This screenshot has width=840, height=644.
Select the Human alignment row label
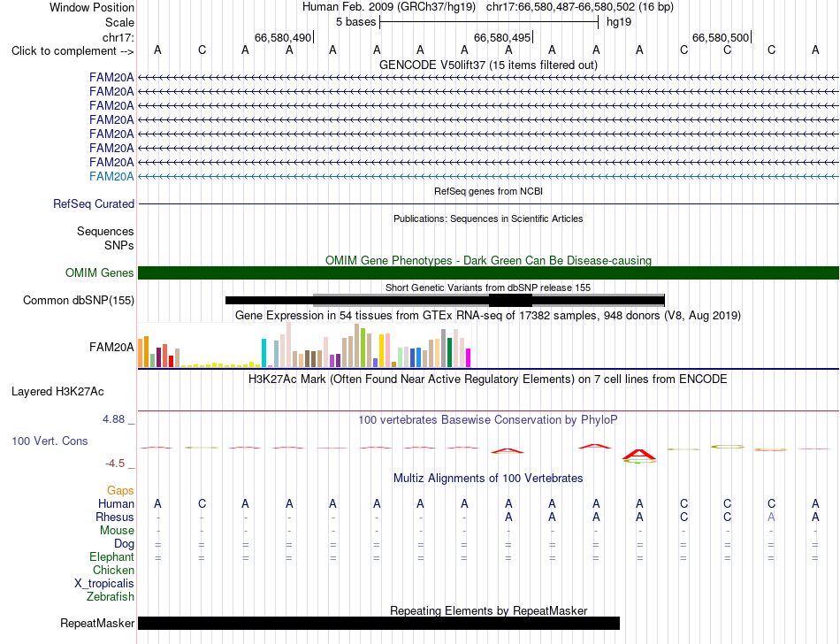[116, 503]
